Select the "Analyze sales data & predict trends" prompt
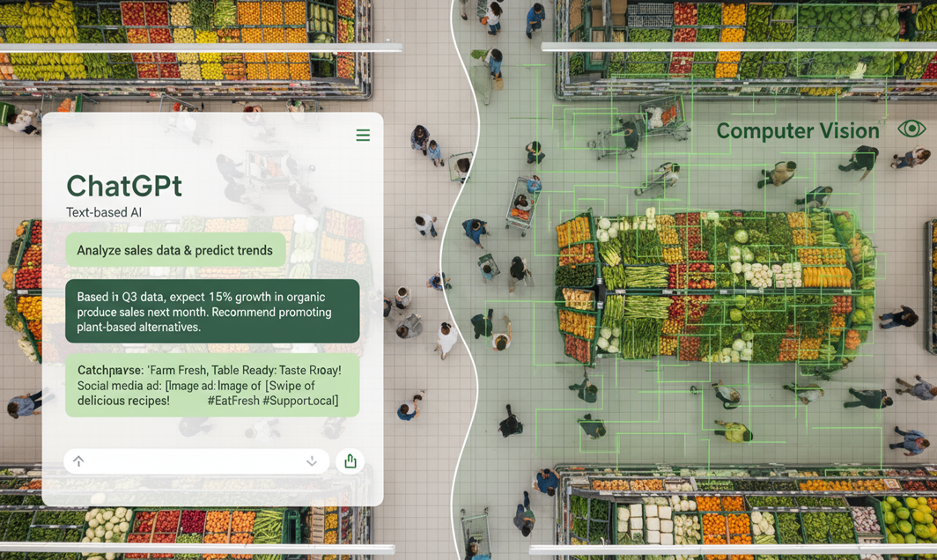Viewport: 937px width, 560px height. click(x=175, y=250)
